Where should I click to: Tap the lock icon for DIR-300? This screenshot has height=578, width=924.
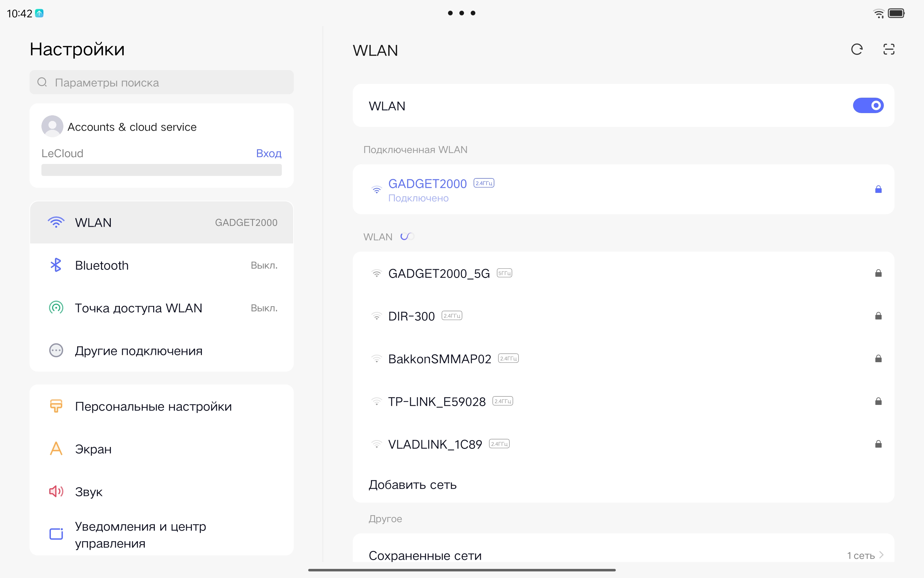[878, 316]
